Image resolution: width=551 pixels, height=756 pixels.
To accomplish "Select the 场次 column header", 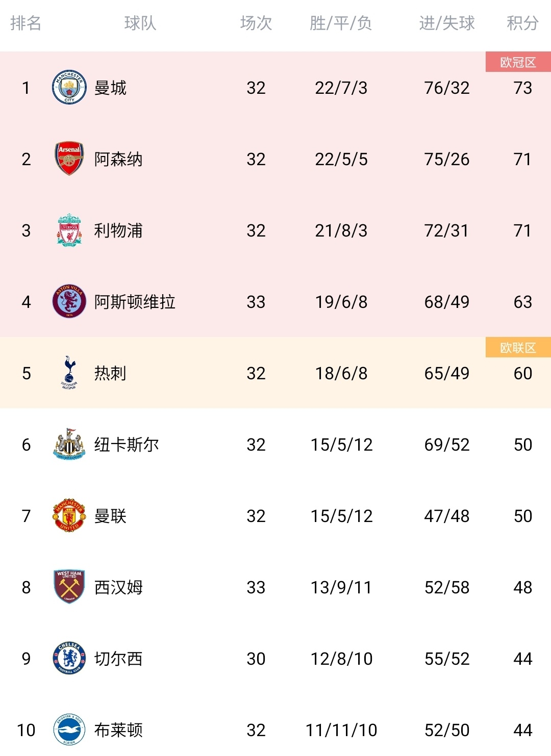I will click(256, 23).
